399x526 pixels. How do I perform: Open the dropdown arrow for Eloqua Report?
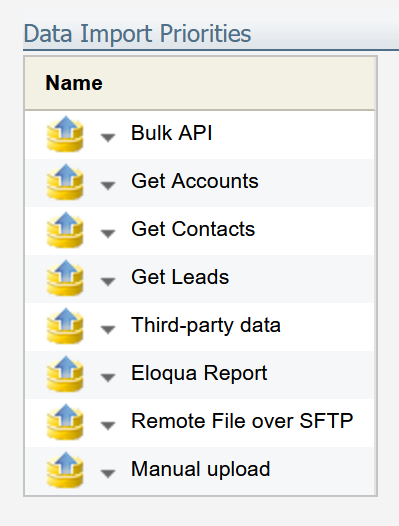(108, 377)
